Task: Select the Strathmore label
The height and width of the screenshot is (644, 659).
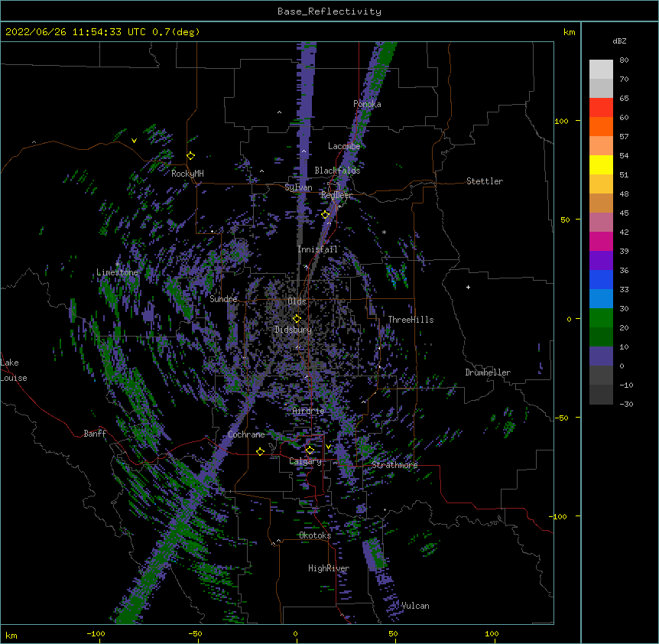Action: (395, 465)
